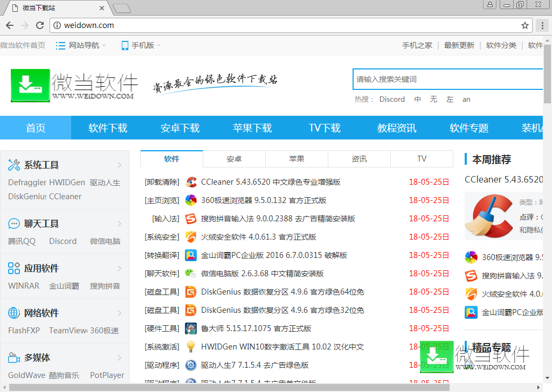Go to 首页 in the navigation bar
This screenshot has height=392, width=552.
36,128
